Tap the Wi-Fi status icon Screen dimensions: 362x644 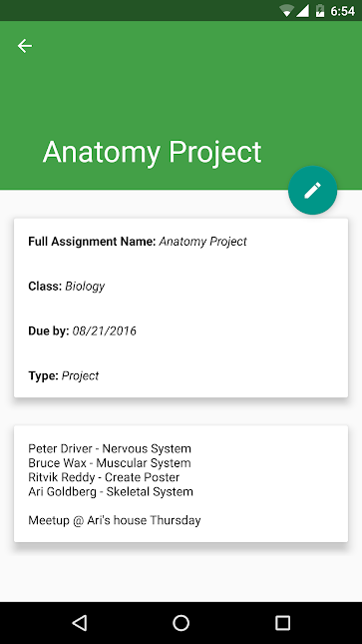(x=286, y=11)
